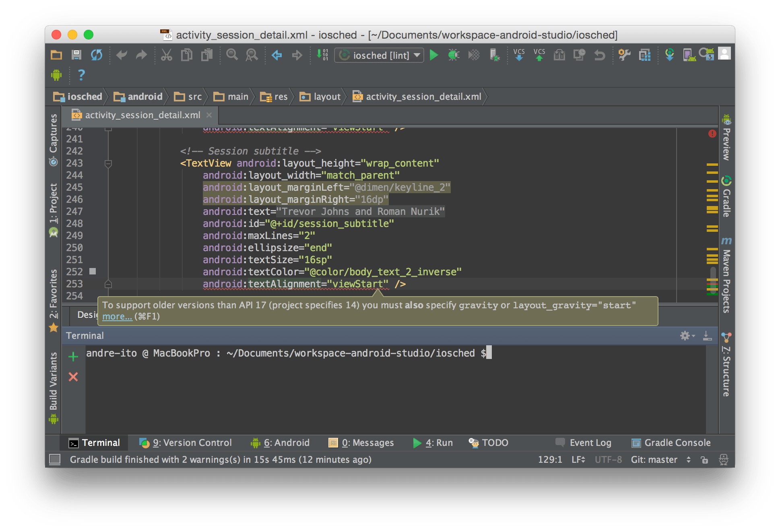The width and height of the screenshot is (780, 532).
Task: Close the activity_session_detail.xml editor tab
Action: (209, 115)
